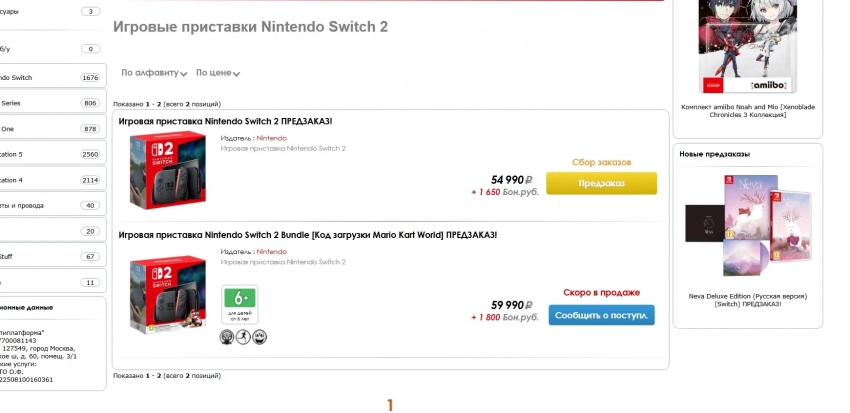Open the 'Neva Deluxe Edition' preorder text link
The width and height of the screenshot is (850, 413).
click(x=747, y=300)
